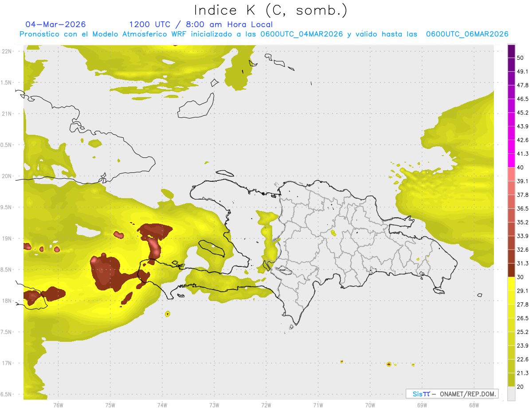This screenshot has width=532, height=411.
Task: Click the '21N' latitude label
Action: pyautogui.click(x=7, y=114)
